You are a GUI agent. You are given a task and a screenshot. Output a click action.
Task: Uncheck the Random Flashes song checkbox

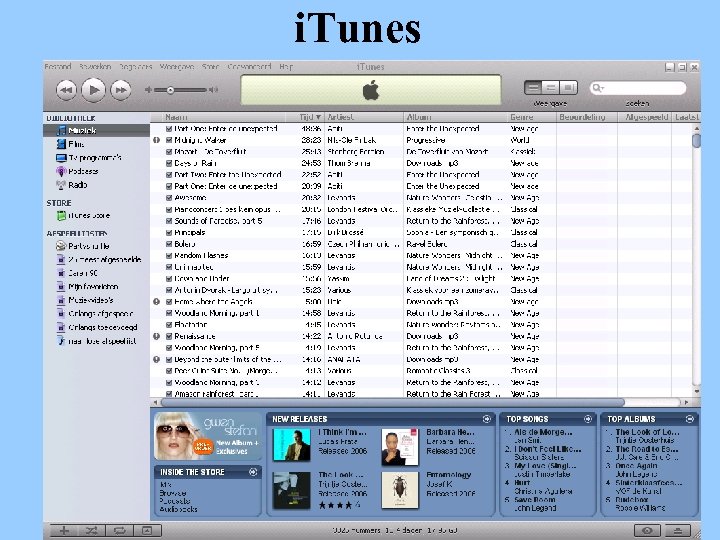click(169, 256)
